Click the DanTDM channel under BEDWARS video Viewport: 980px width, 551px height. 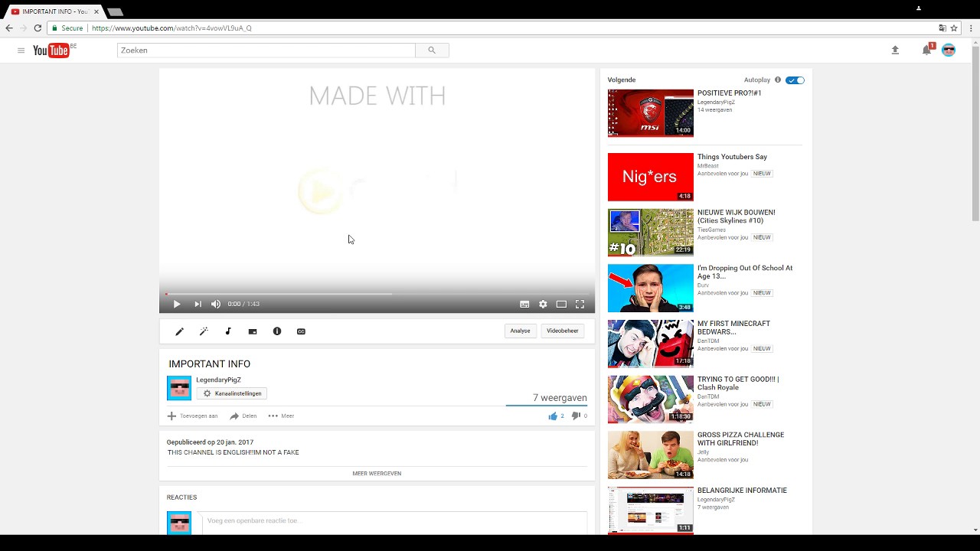coord(708,341)
